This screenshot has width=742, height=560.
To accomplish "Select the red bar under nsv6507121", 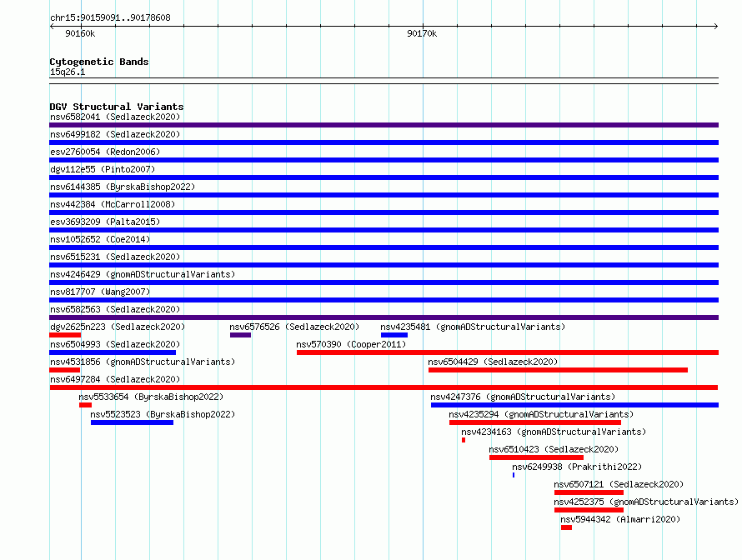I will (589, 492).
